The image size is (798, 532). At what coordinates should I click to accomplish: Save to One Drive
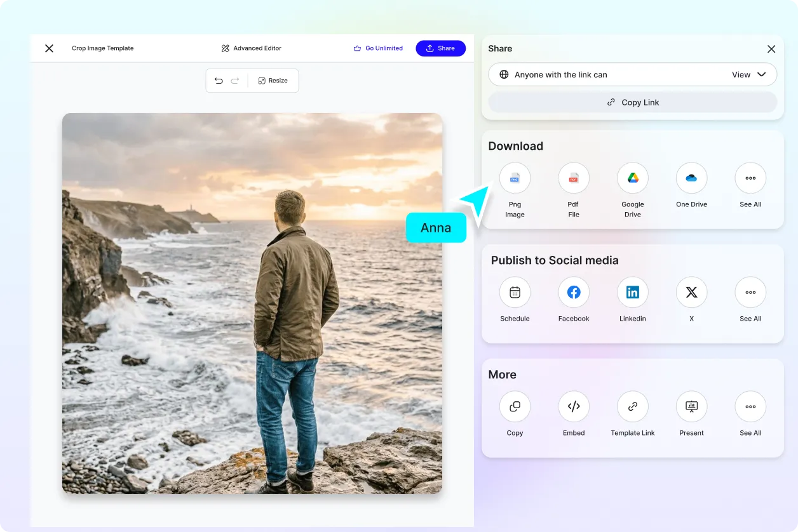pyautogui.click(x=691, y=178)
